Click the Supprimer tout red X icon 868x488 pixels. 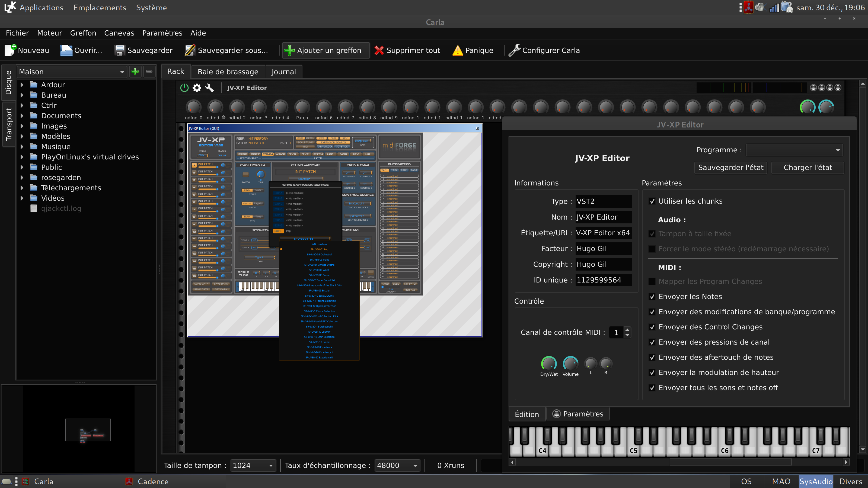tap(379, 50)
